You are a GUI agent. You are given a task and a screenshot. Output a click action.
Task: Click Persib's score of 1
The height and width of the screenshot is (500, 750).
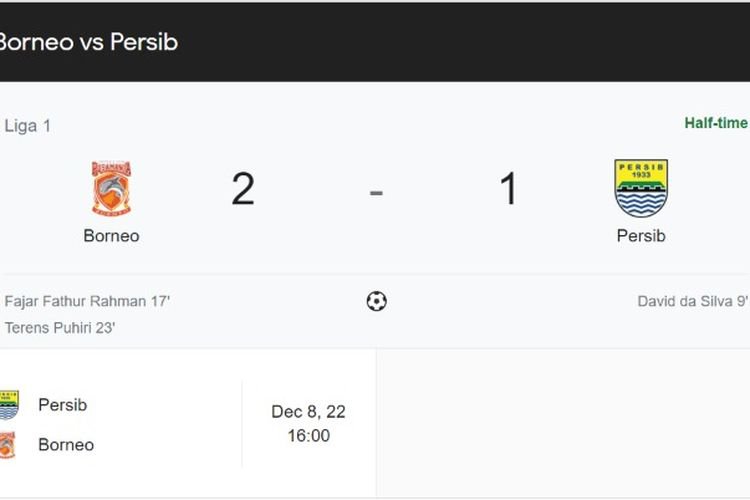508,188
